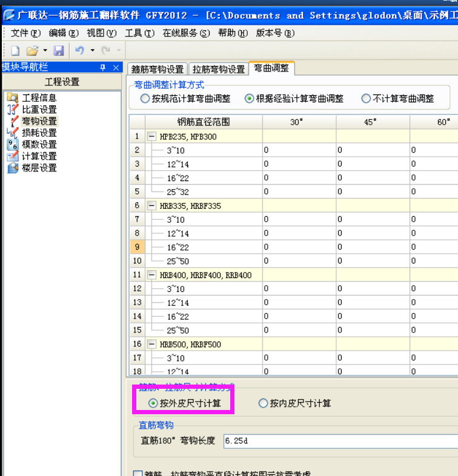Click the 25~32 row under HPB235
The height and width of the screenshot is (476, 458).
coord(178,192)
